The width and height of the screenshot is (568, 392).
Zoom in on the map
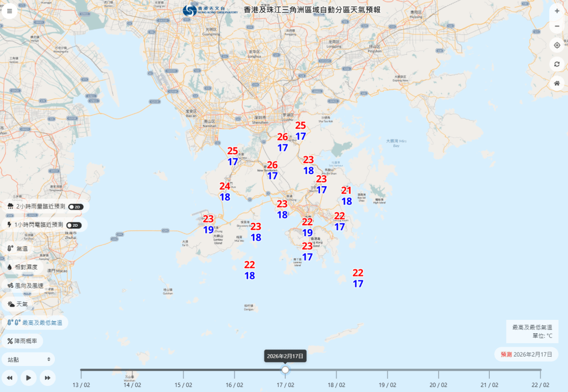[557, 11]
